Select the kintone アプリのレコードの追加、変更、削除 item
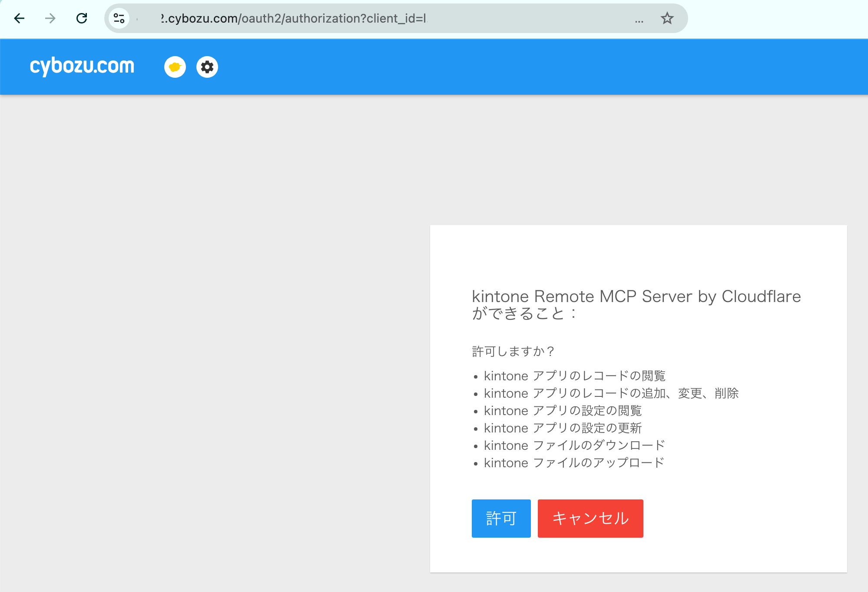Viewport: 868px width, 592px height. click(x=612, y=393)
